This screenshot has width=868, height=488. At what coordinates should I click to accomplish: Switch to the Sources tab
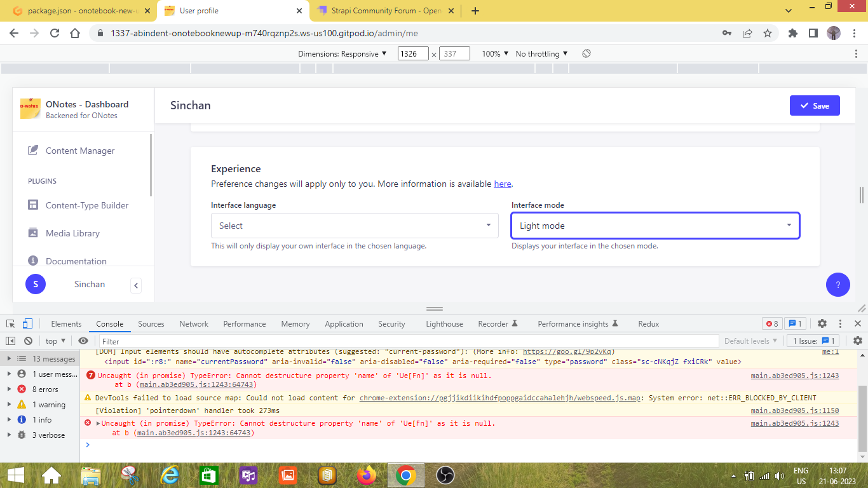151,324
